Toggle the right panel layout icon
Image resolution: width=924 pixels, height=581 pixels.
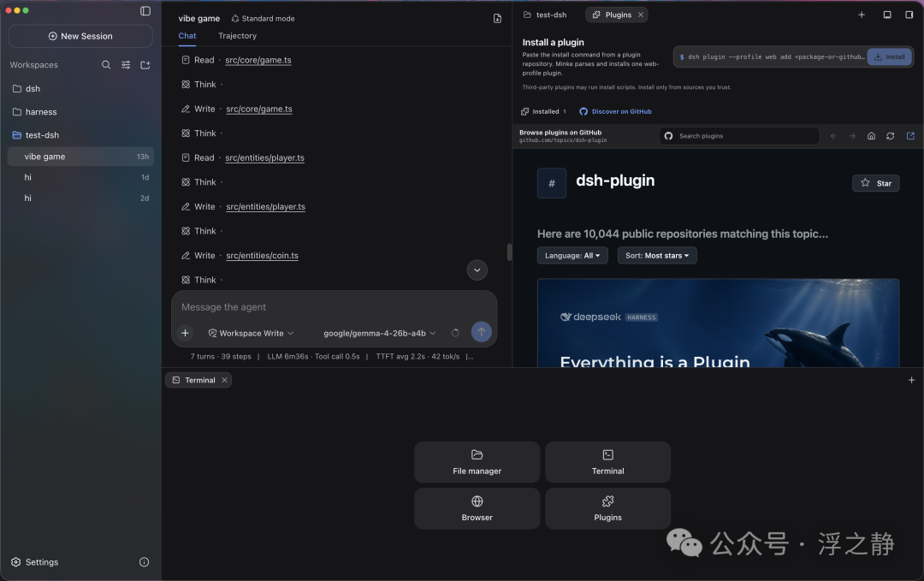point(909,15)
